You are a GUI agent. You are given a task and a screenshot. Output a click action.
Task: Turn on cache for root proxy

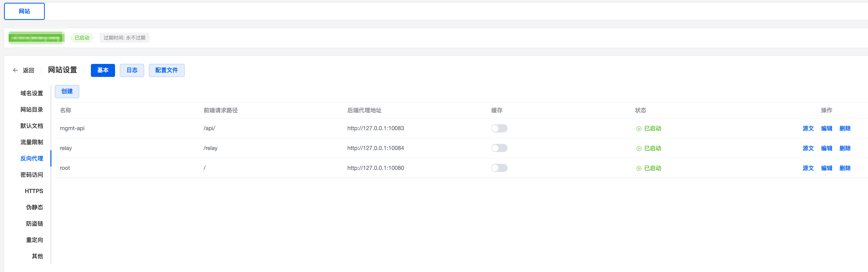point(499,168)
